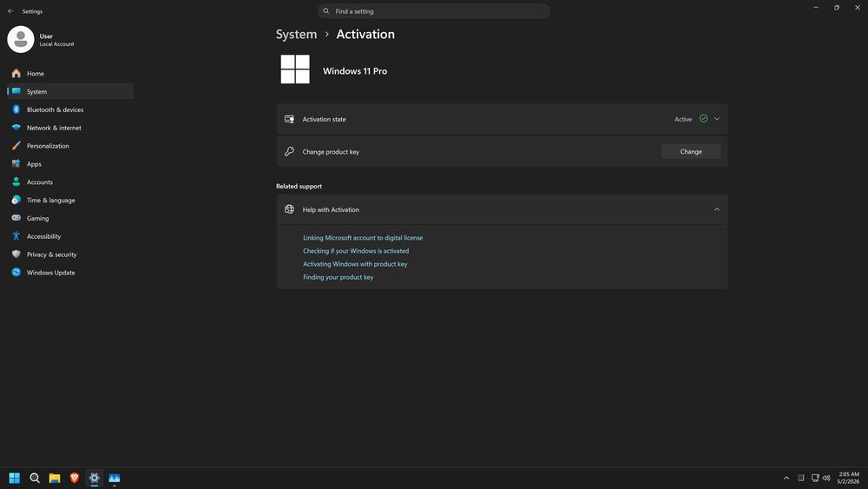Screen dimensions: 868x489
Task: Click the search magnifier in Find a setting
Action: [326, 11]
